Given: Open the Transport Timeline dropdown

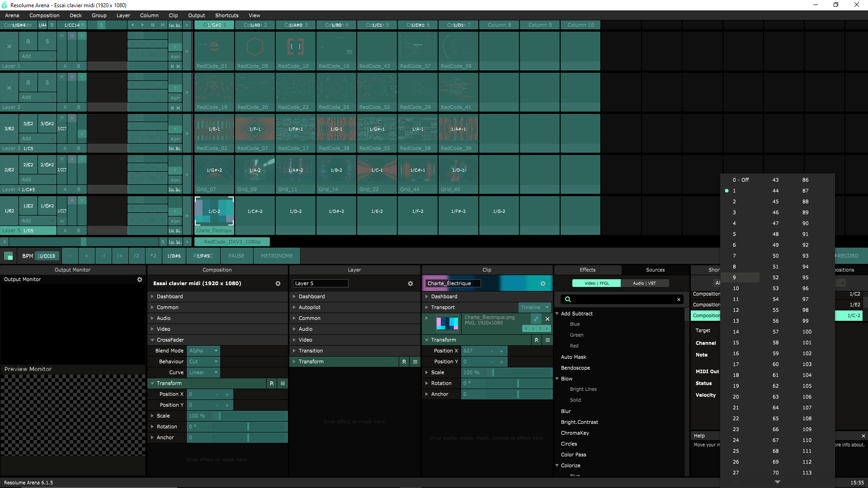Looking at the screenshot, I should [x=534, y=308].
